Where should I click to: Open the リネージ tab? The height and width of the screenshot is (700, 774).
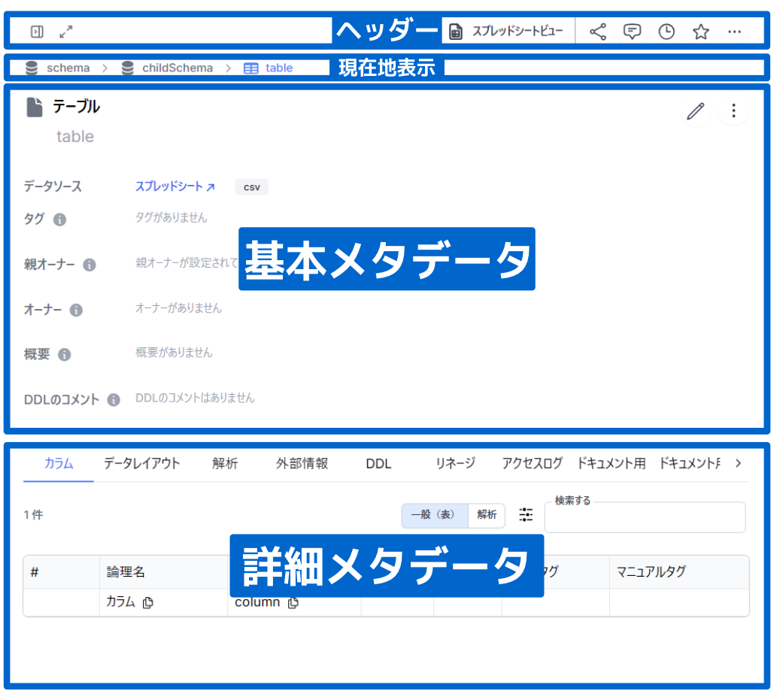pyautogui.click(x=455, y=464)
